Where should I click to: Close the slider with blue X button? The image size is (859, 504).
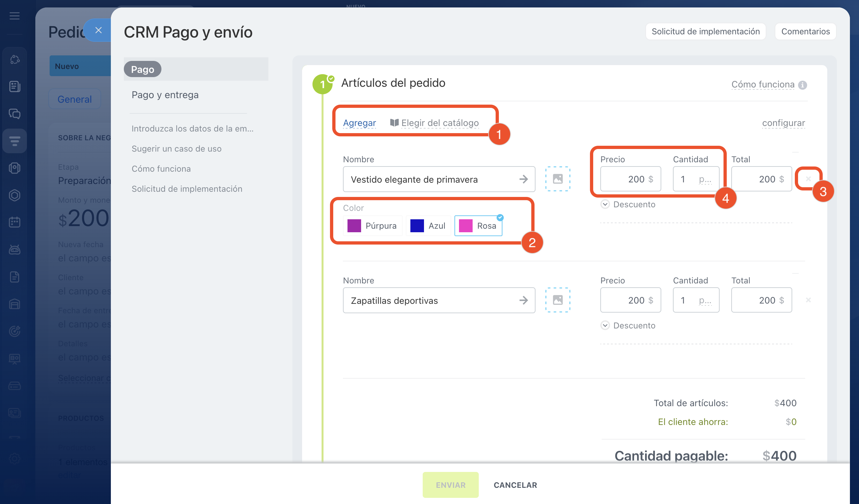99,30
